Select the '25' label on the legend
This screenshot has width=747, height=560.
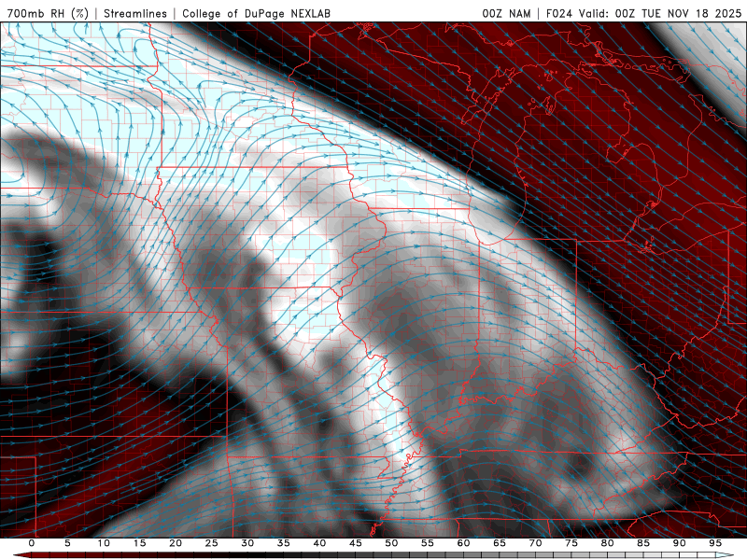click(x=212, y=543)
